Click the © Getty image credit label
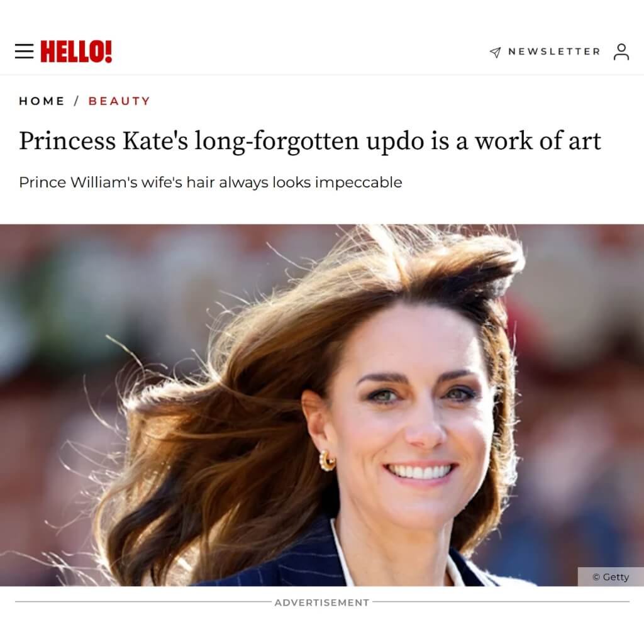This screenshot has width=644, height=644. pos(611,577)
